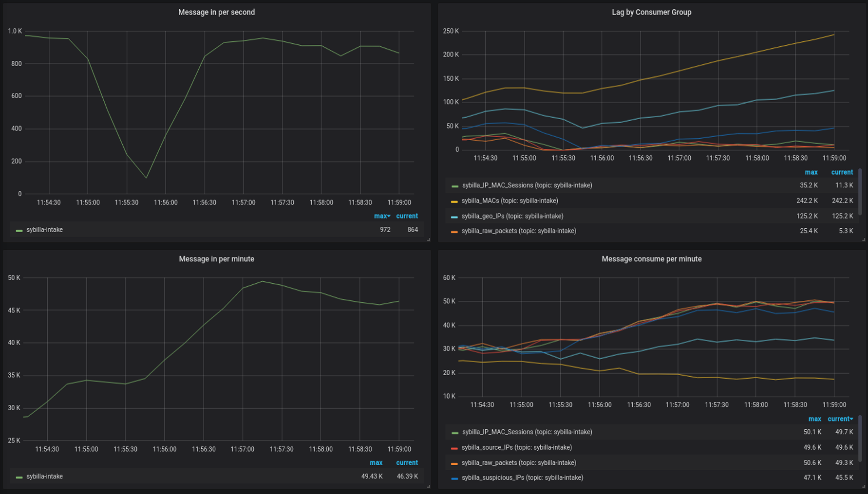This screenshot has height=494, width=868.
Task: Click 11:58:00 label on Message consume per minute axis
Action: tap(755, 405)
